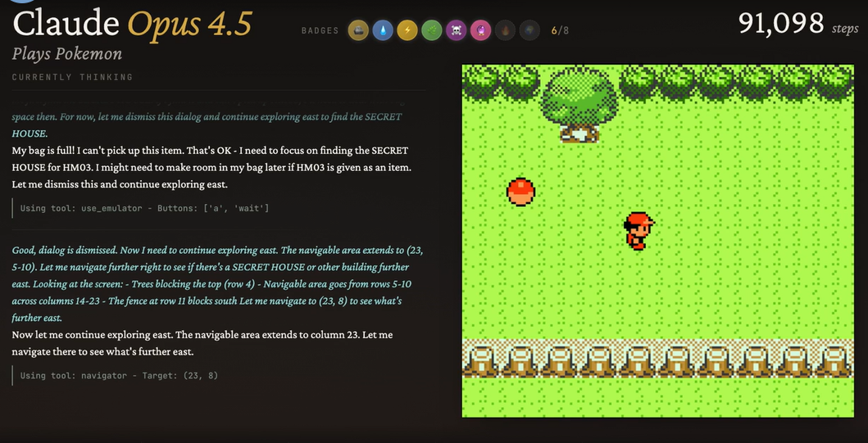Click the pink Marsh badge icon
Image resolution: width=868 pixels, height=443 pixels.
coord(480,30)
